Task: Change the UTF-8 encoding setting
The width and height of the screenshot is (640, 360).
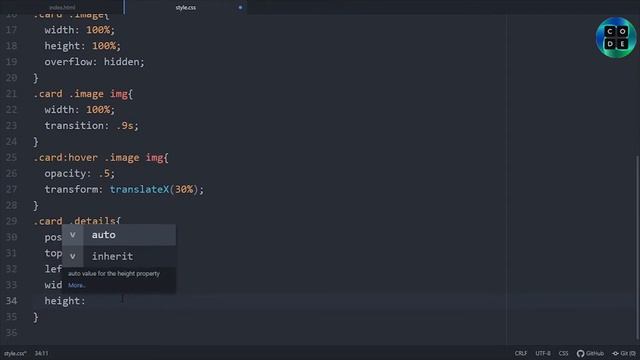Action: [543, 353]
